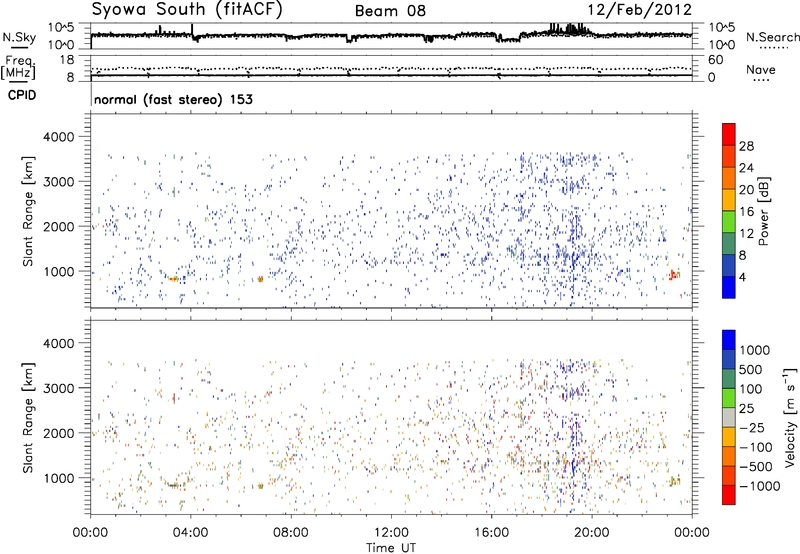
Task: Click the 'Syowa South (fitACF)' plot title
Action: point(187,10)
